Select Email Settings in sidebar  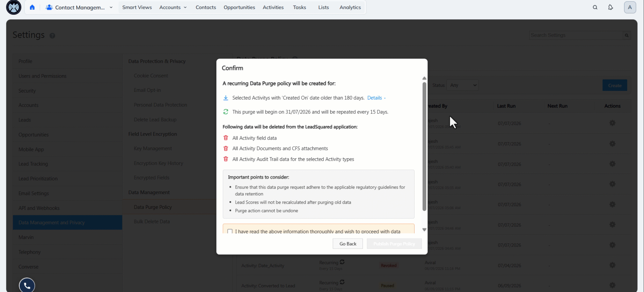(x=68, y=193)
